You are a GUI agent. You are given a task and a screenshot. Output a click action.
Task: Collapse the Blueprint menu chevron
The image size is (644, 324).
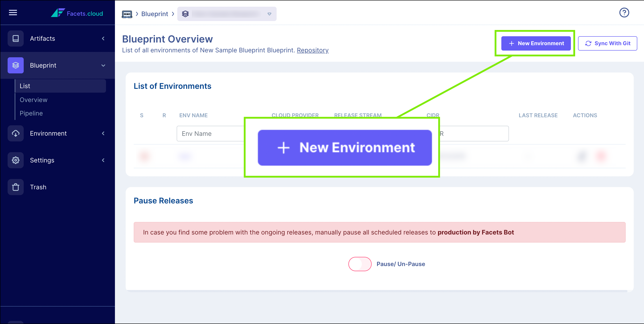point(103,66)
